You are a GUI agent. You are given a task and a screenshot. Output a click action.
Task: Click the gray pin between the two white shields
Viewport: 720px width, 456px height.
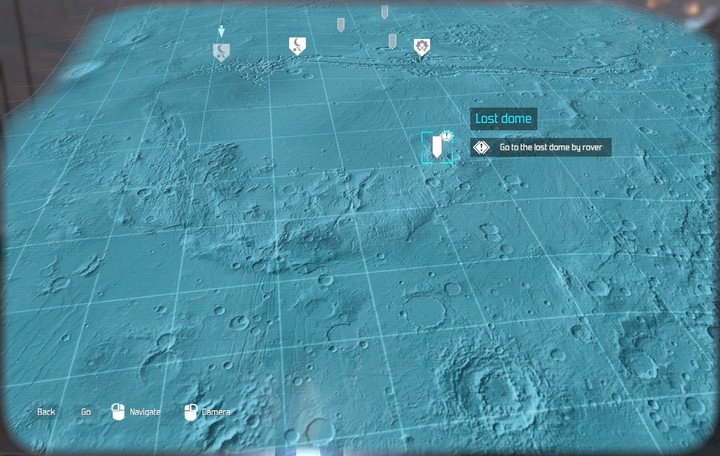pyautogui.click(x=340, y=23)
